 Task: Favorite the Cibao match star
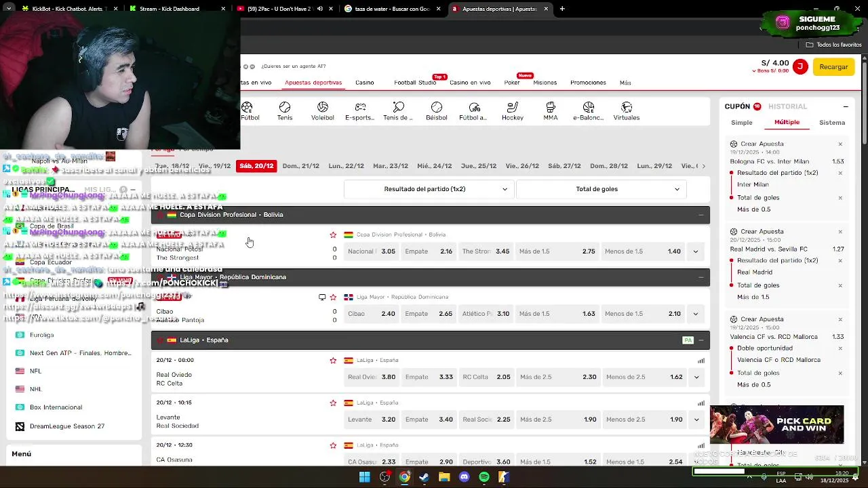click(333, 297)
